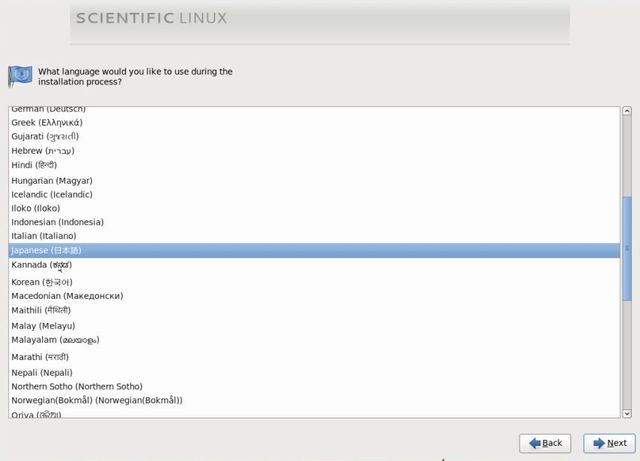This screenshot has width=640, height=461.
Task: Choose Gujarati in the language list
Action: [45, 136]
